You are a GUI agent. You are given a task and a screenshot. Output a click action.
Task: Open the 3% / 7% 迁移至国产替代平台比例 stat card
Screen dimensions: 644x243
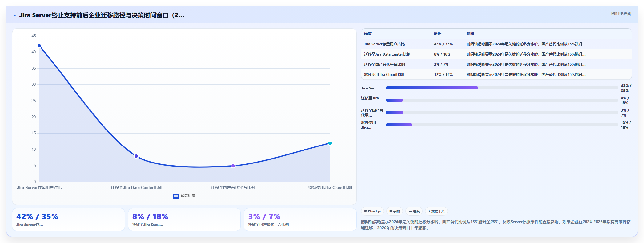300,220
